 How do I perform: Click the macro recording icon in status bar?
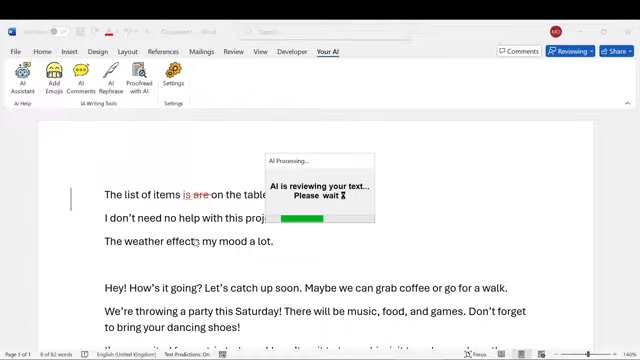point(222,354)
